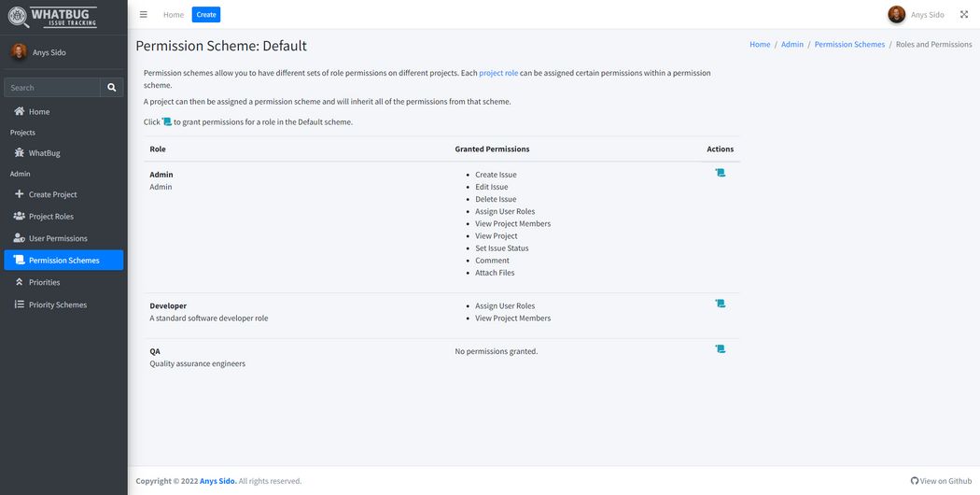
Task: Go to Project Roles in sidebar
Action: point(50,217)
